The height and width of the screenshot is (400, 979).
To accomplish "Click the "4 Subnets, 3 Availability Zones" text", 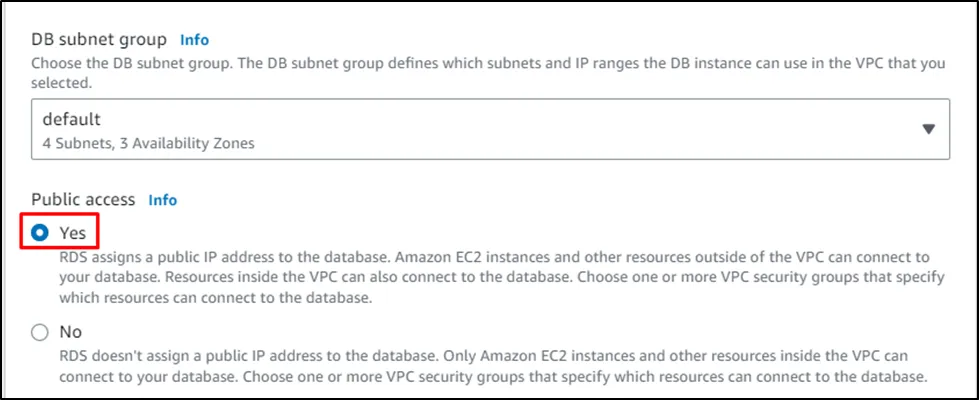I will click(x=148, y=143).
